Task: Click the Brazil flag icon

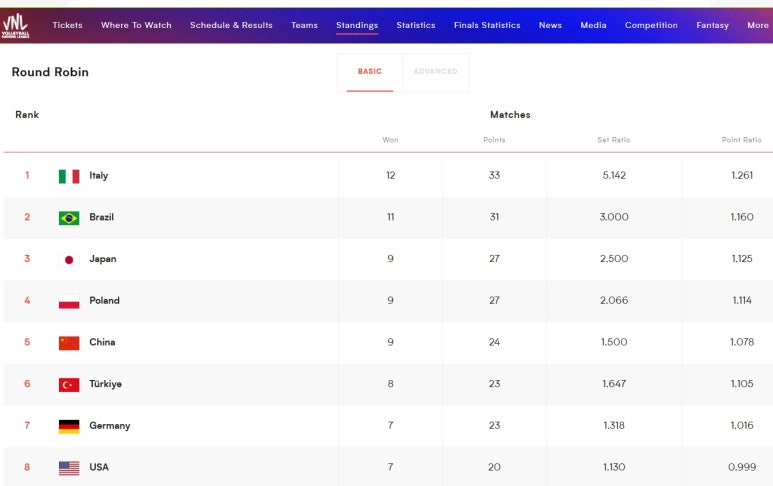Action: click(69, 218)
